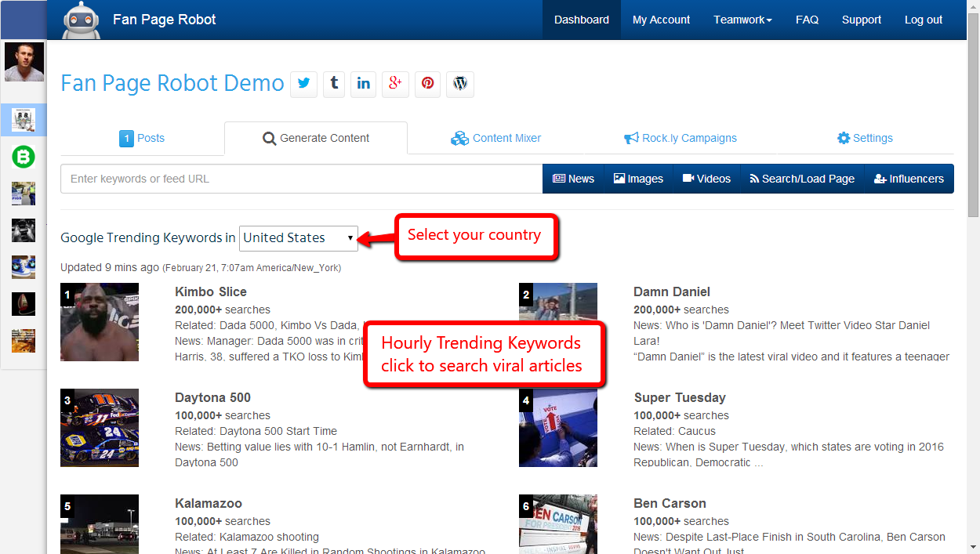Go to My Account
The height and width of the screenshot is (554, 980).
tap(662, 20)
